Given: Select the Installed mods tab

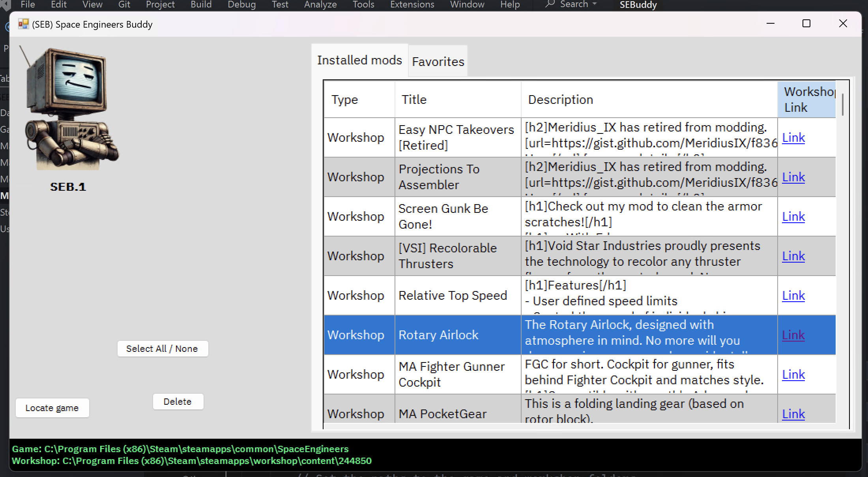Looking at the screenshot, I should pos(359,60).
